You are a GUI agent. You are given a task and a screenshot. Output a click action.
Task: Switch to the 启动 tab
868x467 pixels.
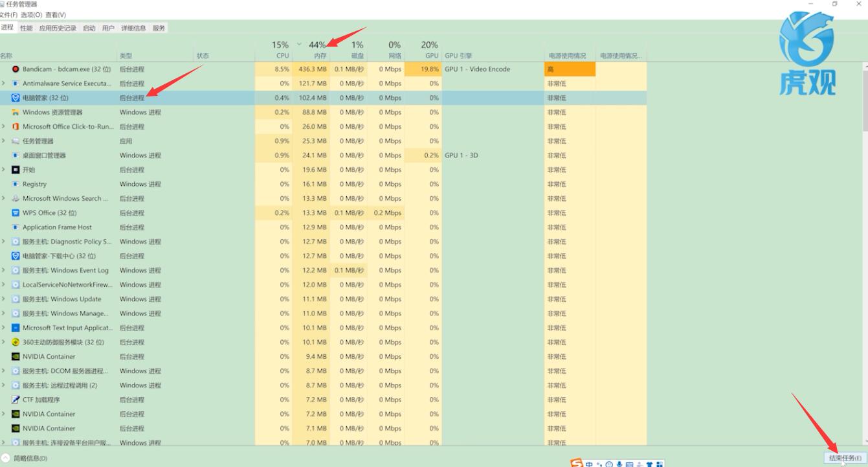[89, 28]
